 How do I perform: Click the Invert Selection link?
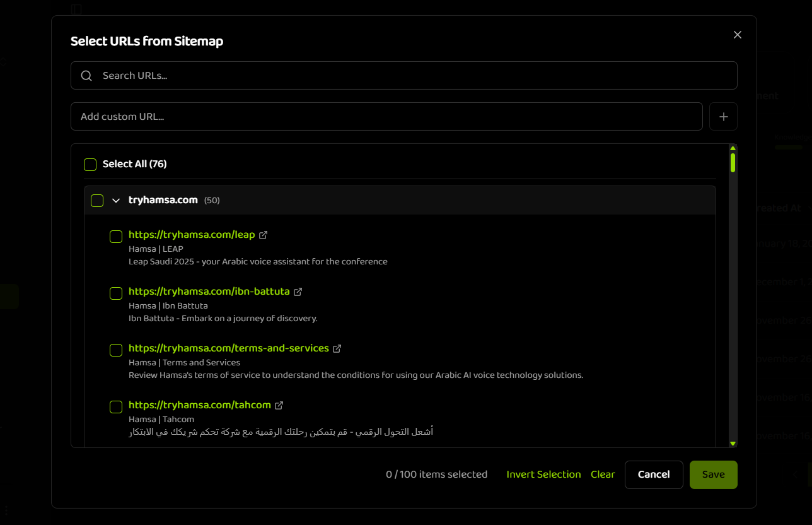pyautogui.click(x=543, y=474)
